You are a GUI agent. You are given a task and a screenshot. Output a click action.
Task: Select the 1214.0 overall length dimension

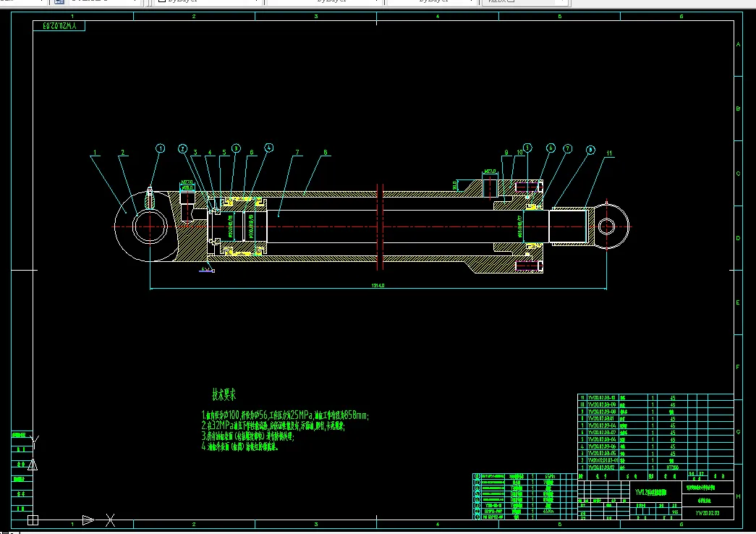[378, 286]
